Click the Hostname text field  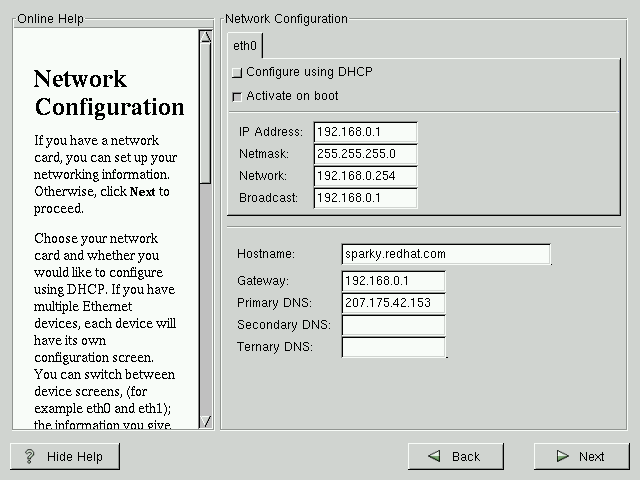(x=445, y=254)
